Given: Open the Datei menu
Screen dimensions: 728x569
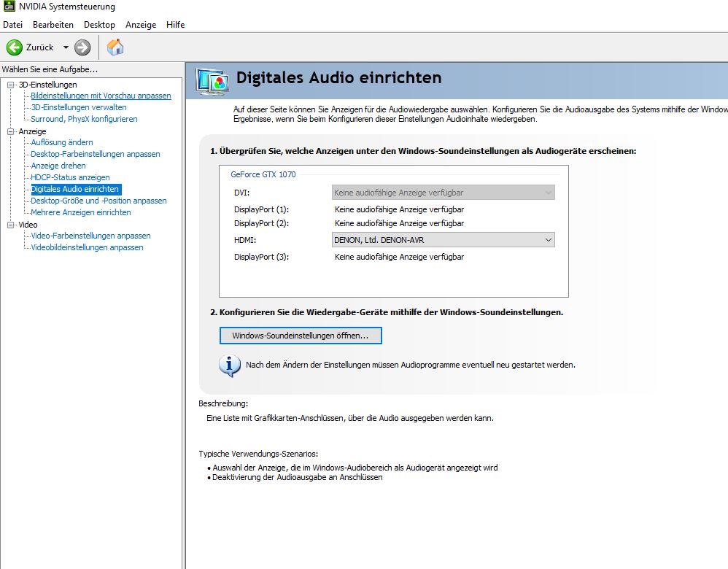Looking at the screenshot, I should click(x=12, y=25).
